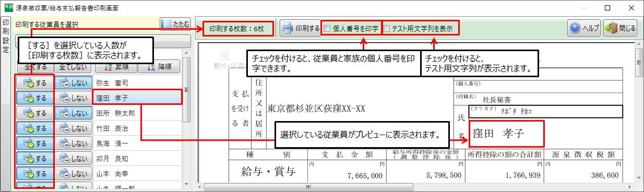
Task: Set 弥生 憲司 to する (print)
Action: click(x=35, y=82)
